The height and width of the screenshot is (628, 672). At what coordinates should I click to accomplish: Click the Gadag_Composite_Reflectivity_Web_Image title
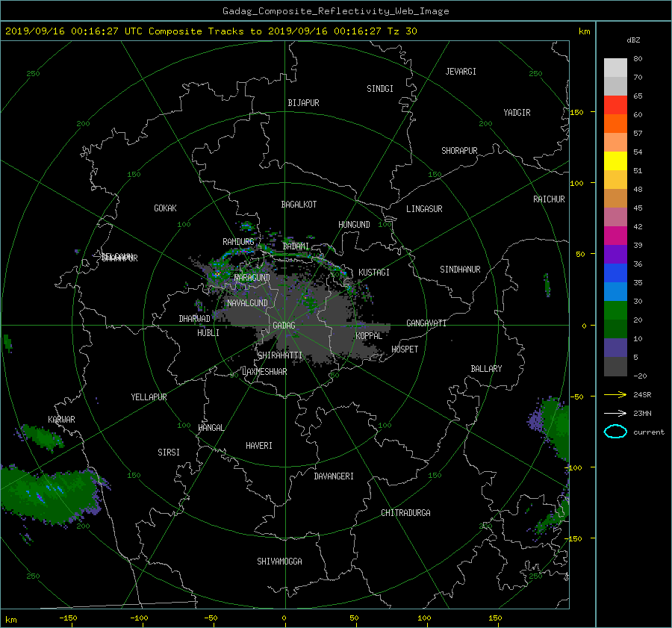[335, 11]
